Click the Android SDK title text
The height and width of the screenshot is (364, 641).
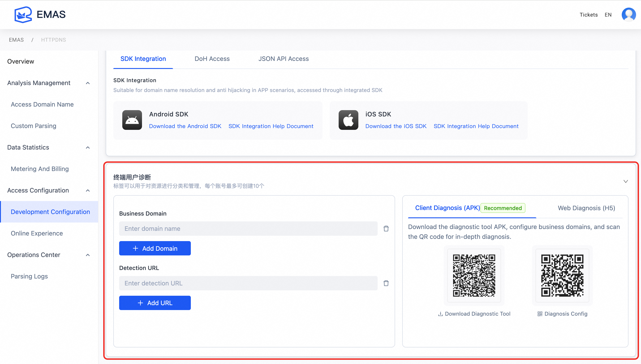click(169, 114)
